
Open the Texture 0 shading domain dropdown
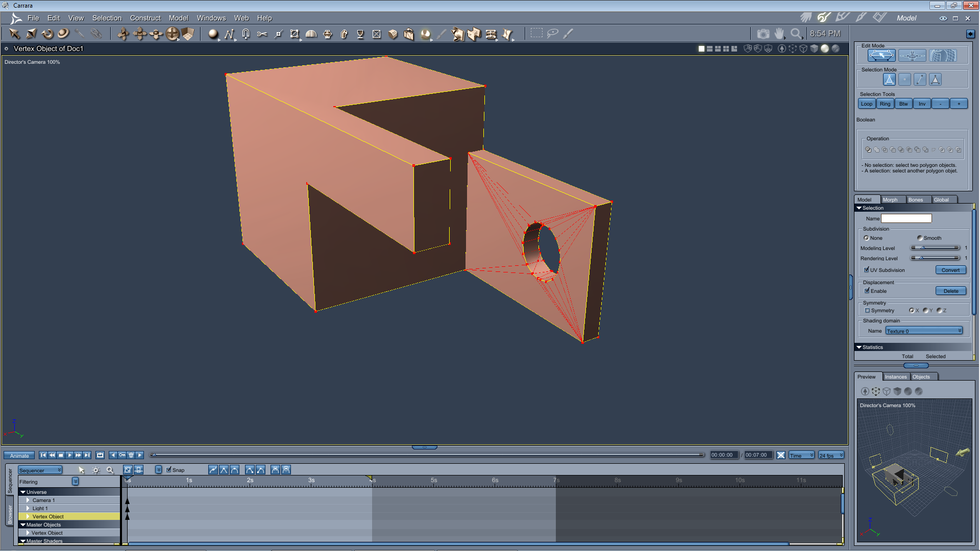[924, 331]
